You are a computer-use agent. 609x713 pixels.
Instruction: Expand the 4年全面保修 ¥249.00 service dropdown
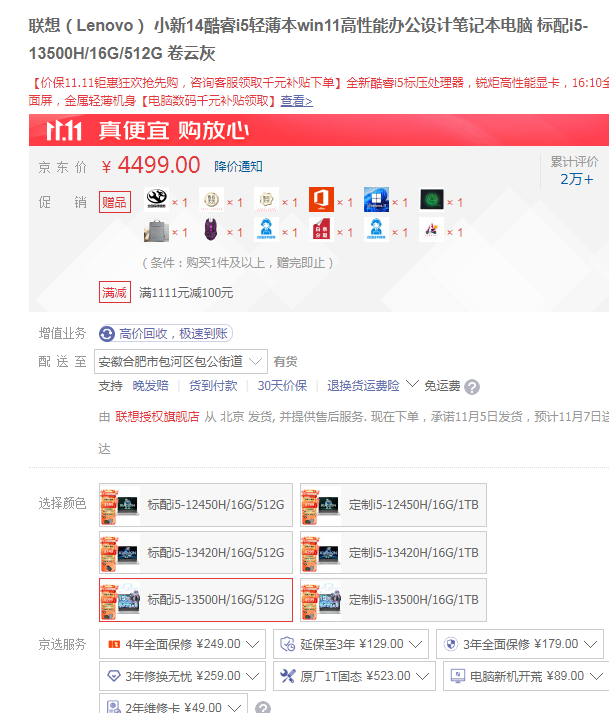click(x=254, y=645)
